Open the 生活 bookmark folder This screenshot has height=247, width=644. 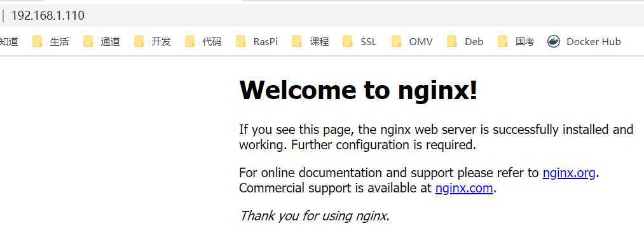(x=51, y=41)
